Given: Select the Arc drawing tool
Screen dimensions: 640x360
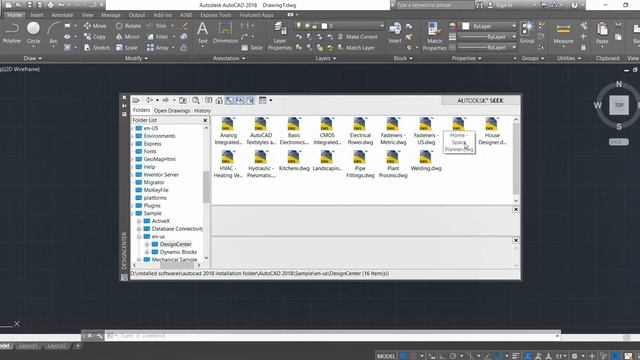Looking at the screenshot, I should pos(53,33).
